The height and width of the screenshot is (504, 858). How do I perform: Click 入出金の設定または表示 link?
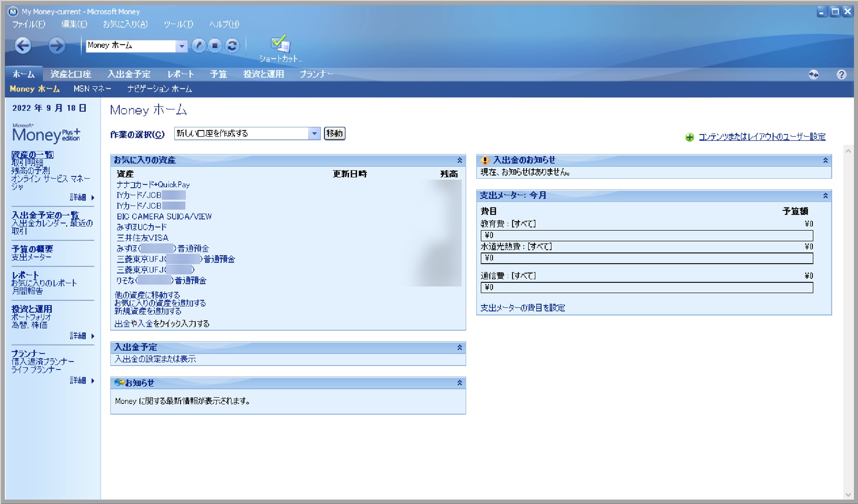click(x=155, y=359)
